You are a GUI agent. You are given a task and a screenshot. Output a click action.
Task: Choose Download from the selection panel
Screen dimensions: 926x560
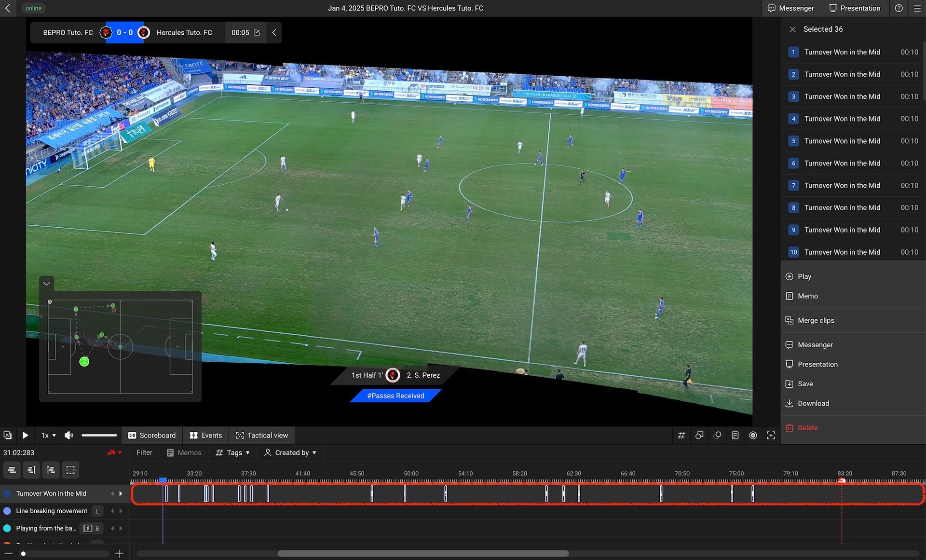pyautogui.click(x=813, y=403)
